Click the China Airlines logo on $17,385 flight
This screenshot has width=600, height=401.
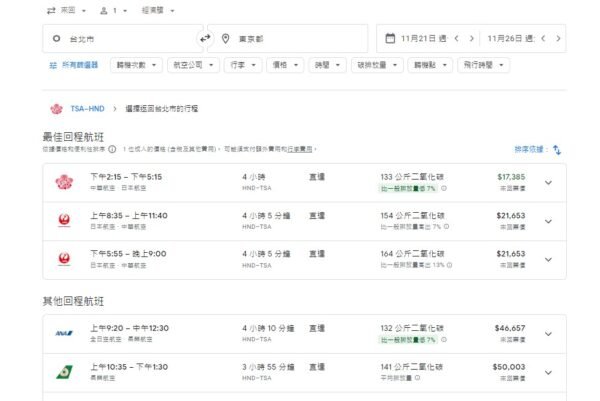[x=64, y=182]
